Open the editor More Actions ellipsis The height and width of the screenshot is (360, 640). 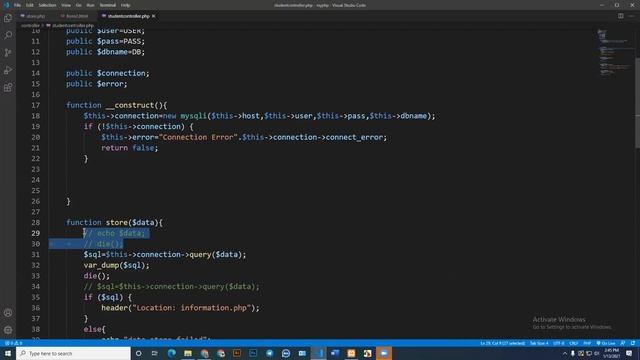[x=631, y=16]
